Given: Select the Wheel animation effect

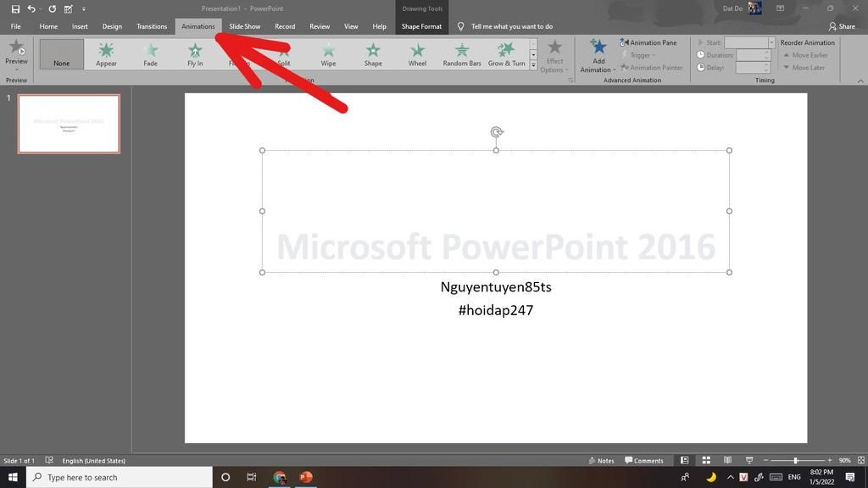Looking at the screenshot, I should click(417, 55).
